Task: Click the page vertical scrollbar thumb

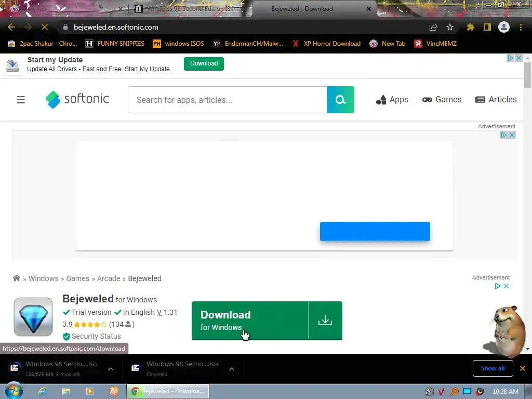Action: (527, 75)
